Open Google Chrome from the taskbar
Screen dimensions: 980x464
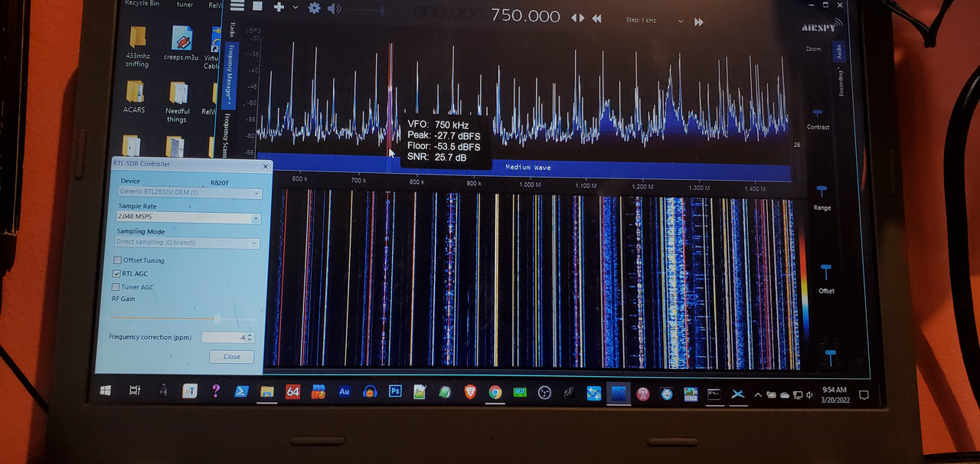(495, 393)
